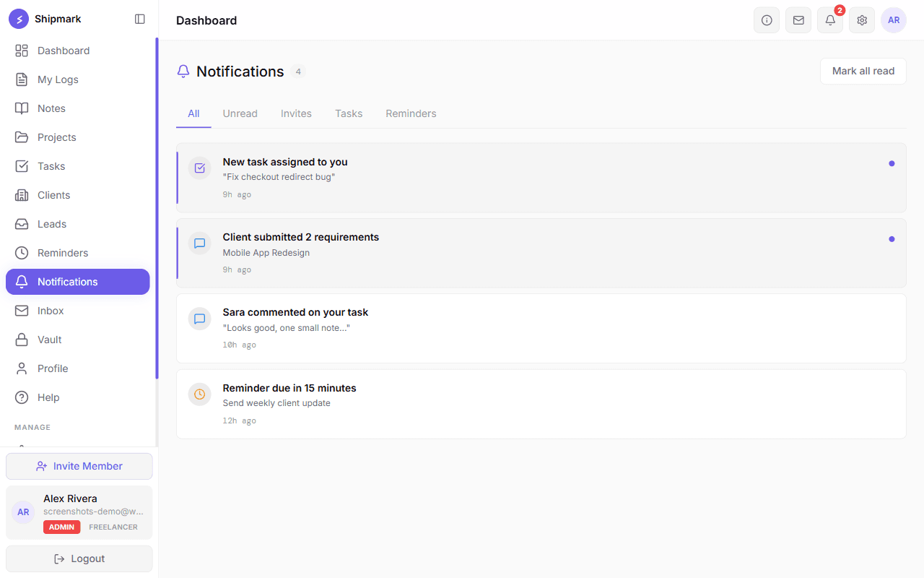The width and height of the screenshot is (924, 578).
Task: Open the 'New task assigned to you' notification
Action: click(541, 178)
